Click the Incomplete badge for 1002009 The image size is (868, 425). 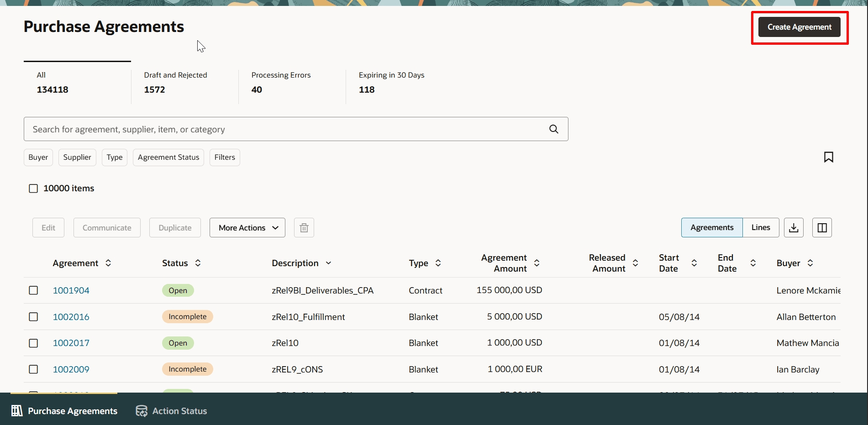188,369
